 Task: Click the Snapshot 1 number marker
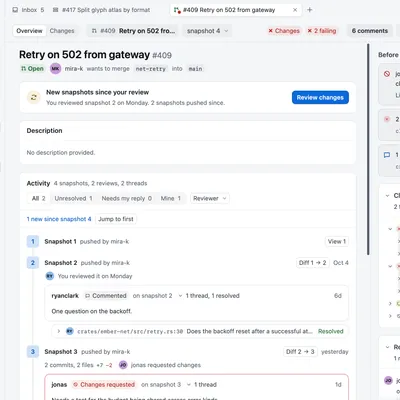coord(33,241)
